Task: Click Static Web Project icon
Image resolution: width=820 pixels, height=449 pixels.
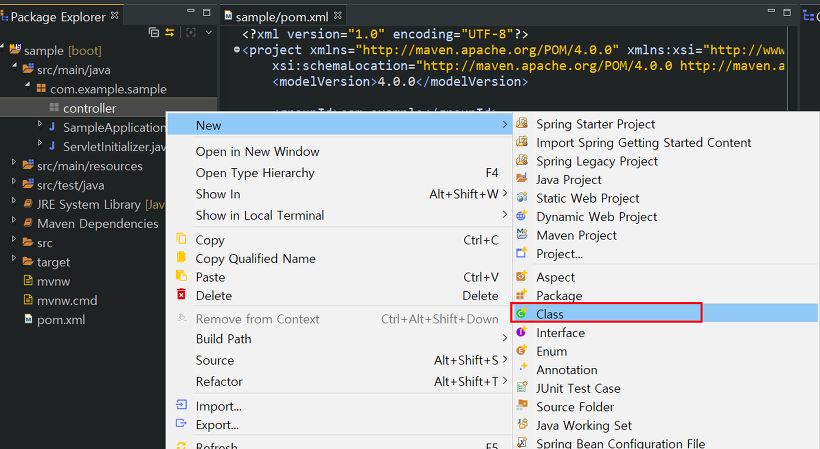Action: point(521,197)
